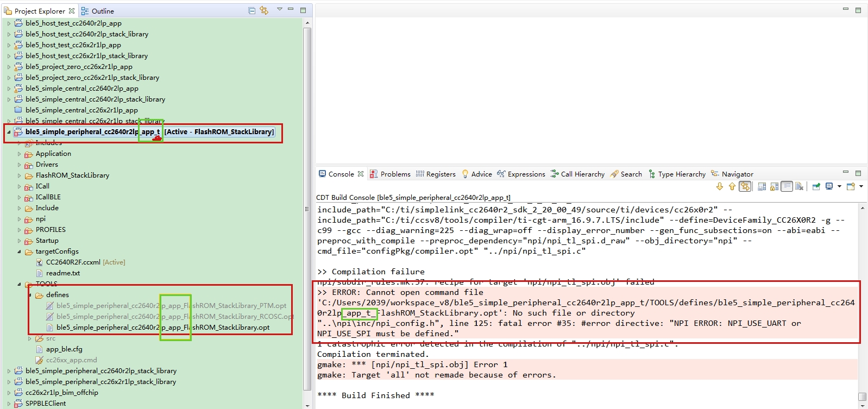
Task: Click 'Compilation failure' line in console
Action: pyautogui.click(x=371, y=272)
